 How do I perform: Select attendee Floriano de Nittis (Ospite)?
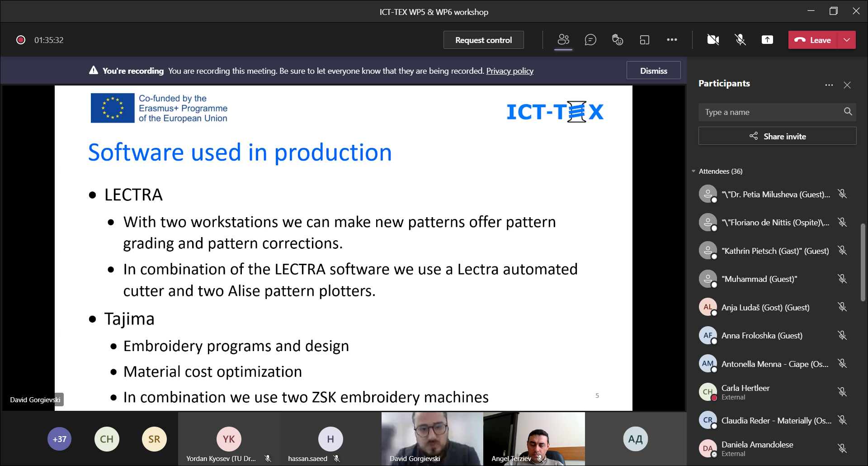(776, 222)
